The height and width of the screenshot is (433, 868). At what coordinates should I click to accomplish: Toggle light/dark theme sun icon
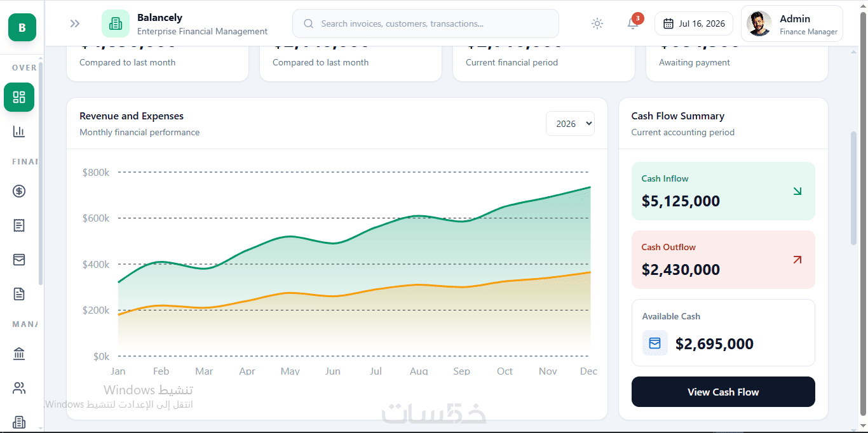[597, 23]
